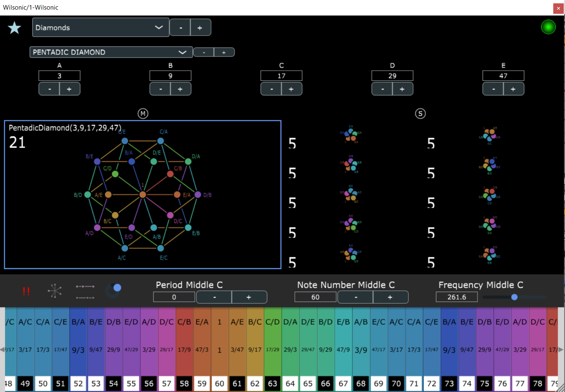Screen dimensions: 565x392
Task: Select the subset thumbnail with C/A, B/A, D/A
Action: pyautogui.click(x=351, y=135)
